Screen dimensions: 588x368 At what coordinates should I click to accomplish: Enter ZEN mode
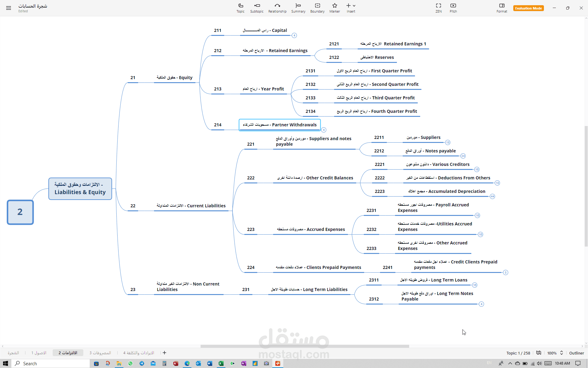click(439, 8)
